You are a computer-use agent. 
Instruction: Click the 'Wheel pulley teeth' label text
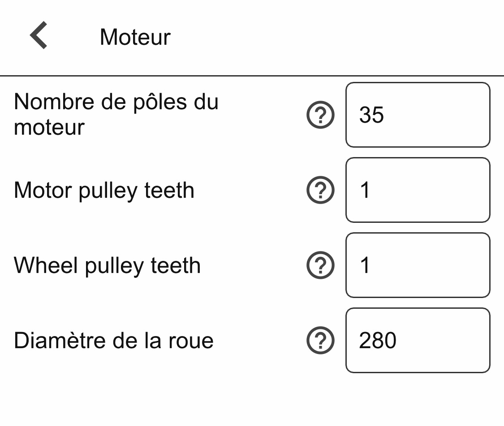pyautogui.click(x=108, y=265)
